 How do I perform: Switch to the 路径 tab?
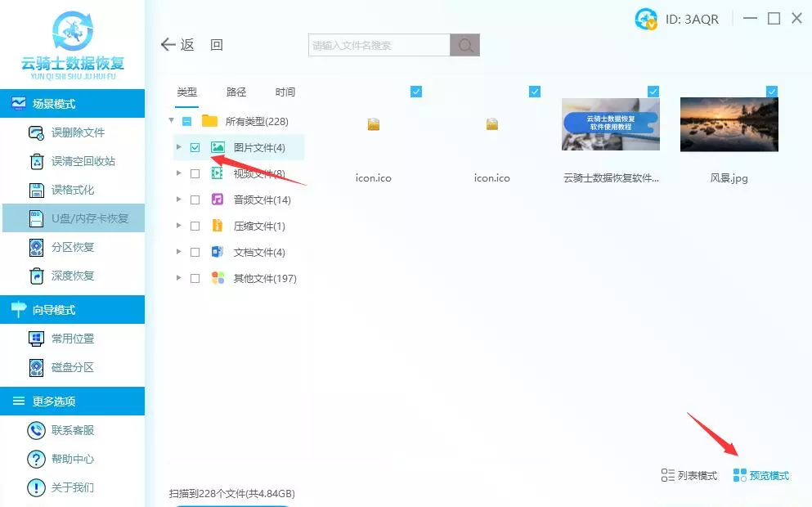click(236, 92)
